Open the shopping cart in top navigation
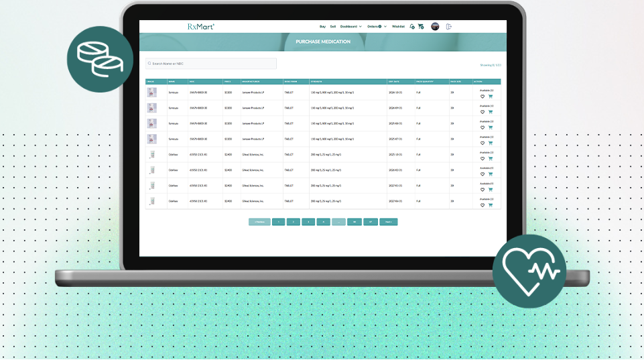Image resolution: width=644 pixels, height=360 pixels. (421, 27)
